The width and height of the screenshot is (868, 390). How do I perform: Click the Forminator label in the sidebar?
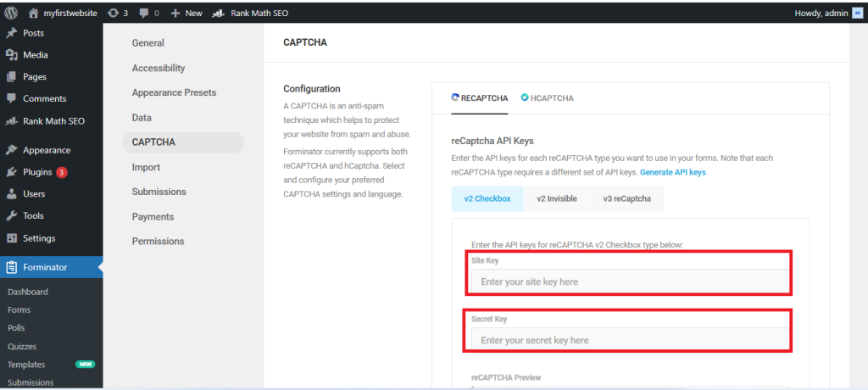pos(45,267)
